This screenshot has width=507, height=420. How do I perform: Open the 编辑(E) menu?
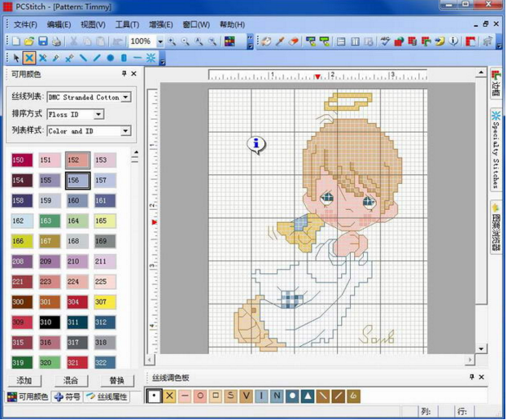[59, 24]
